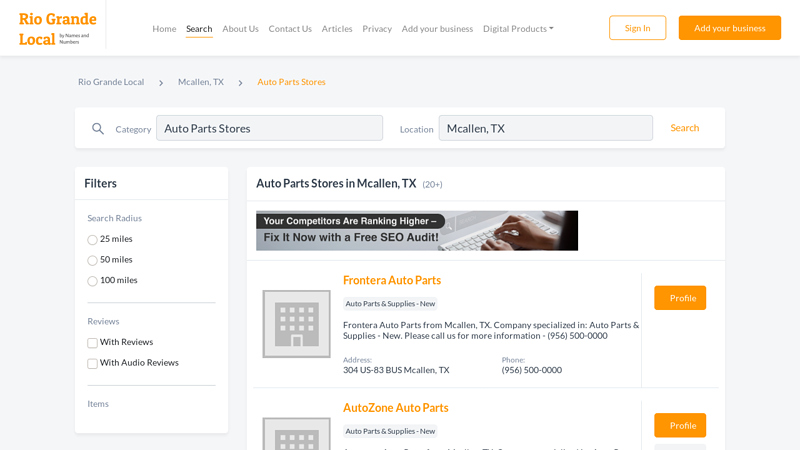
Task: Open Frontera Auto Parts building thumbnail
Action: pyautogui.click(x=296, y=324)
